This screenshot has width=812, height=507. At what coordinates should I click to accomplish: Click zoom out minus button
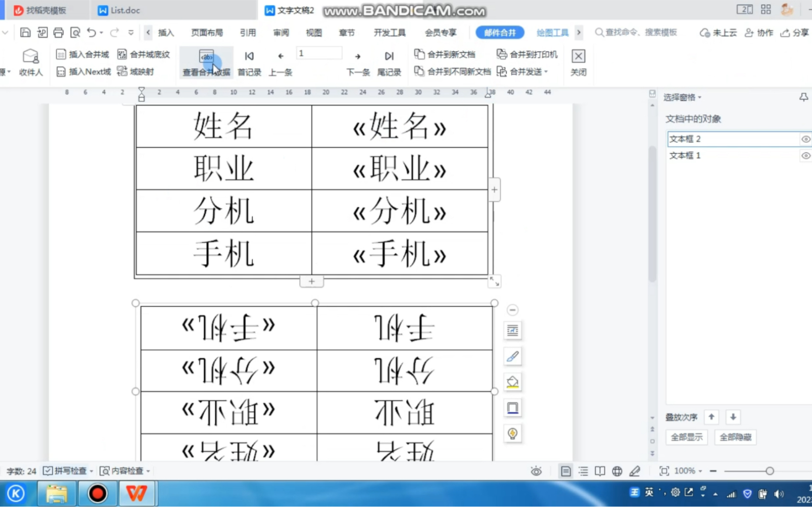pyautogui.click(x=713, y=471)
